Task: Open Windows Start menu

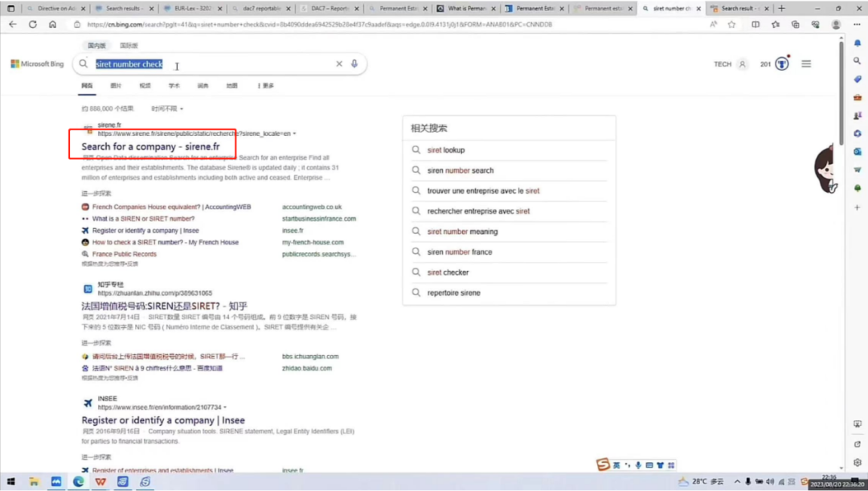Action: point(11,481)
